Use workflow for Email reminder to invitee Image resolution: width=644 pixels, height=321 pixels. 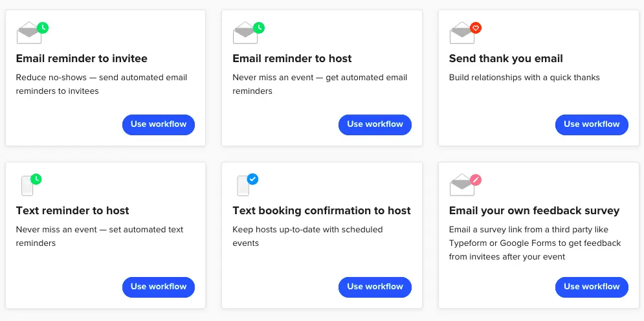pyautogui.click(x=159, y=124)
